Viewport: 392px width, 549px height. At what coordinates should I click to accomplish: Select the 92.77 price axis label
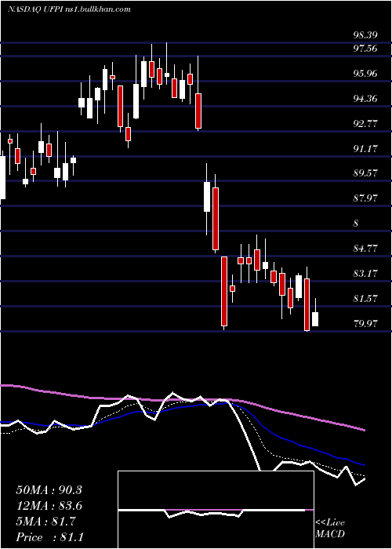click(x=365, y=124)
